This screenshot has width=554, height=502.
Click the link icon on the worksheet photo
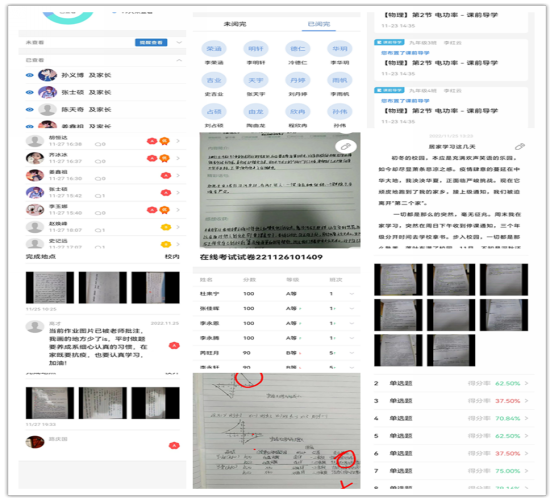click(346, 146)
